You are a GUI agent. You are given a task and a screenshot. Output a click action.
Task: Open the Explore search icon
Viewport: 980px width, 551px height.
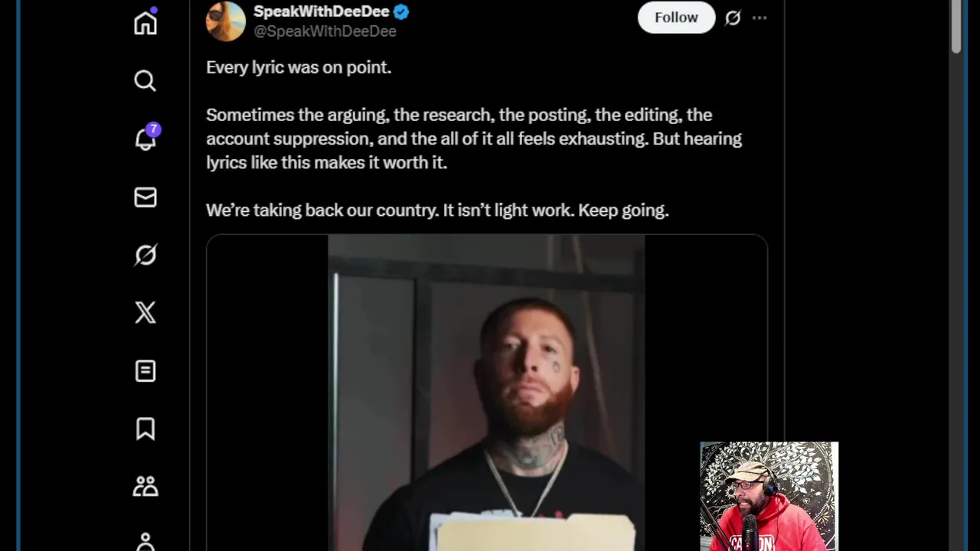click(x=145, y=80)
